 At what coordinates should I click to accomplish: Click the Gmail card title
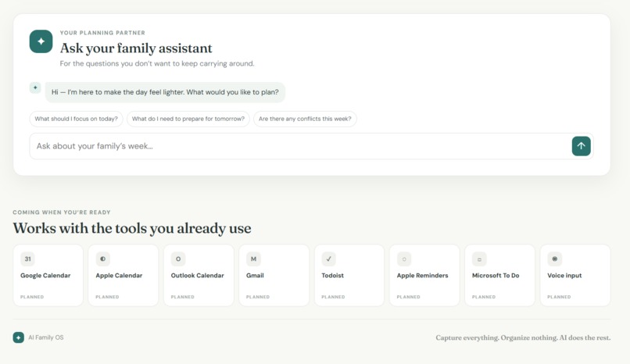(255, 275)
